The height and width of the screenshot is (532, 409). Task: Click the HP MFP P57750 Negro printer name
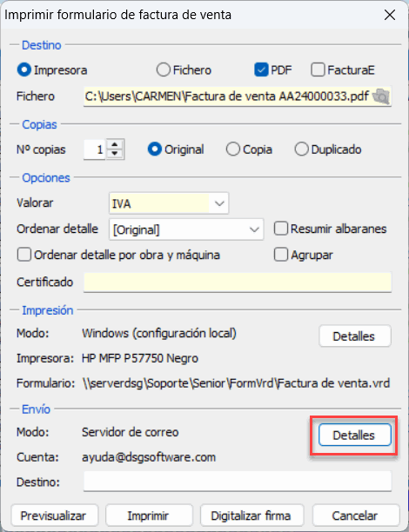pos(140,358)
